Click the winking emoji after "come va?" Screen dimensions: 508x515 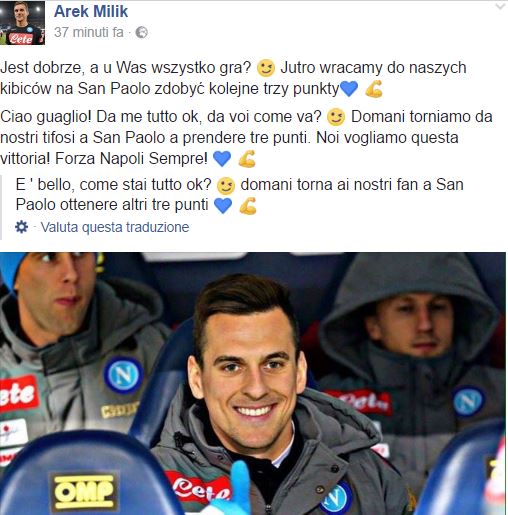coord(336,117)
